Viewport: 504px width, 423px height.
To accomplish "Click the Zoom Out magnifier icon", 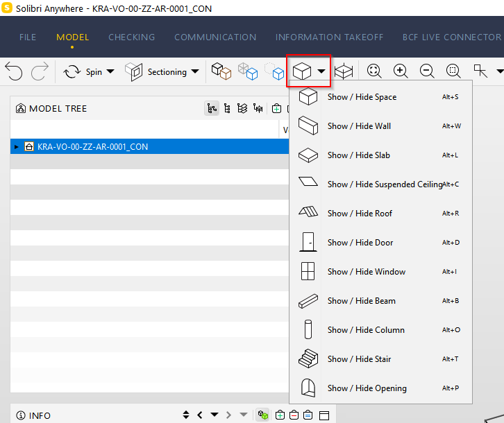I will coord(427,71).
